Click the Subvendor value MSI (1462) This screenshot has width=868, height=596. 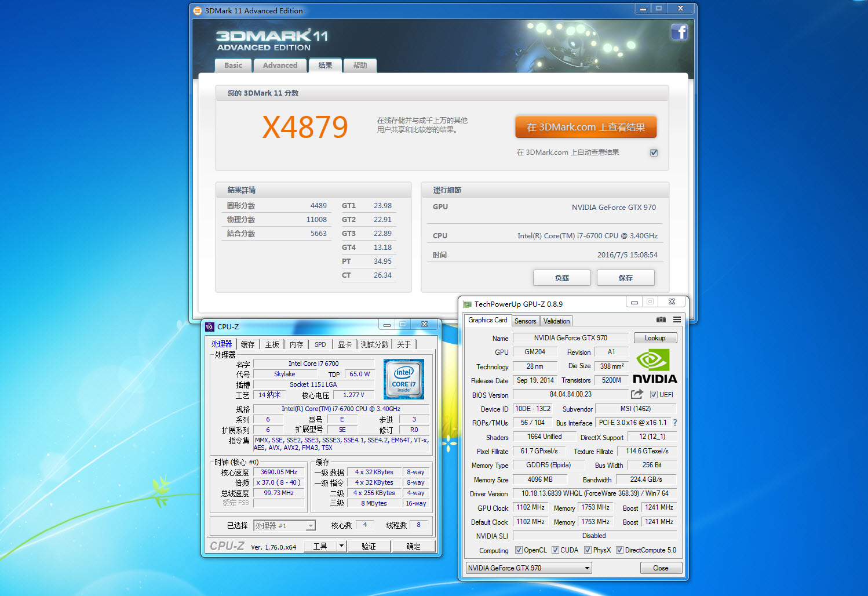[636, 409]
